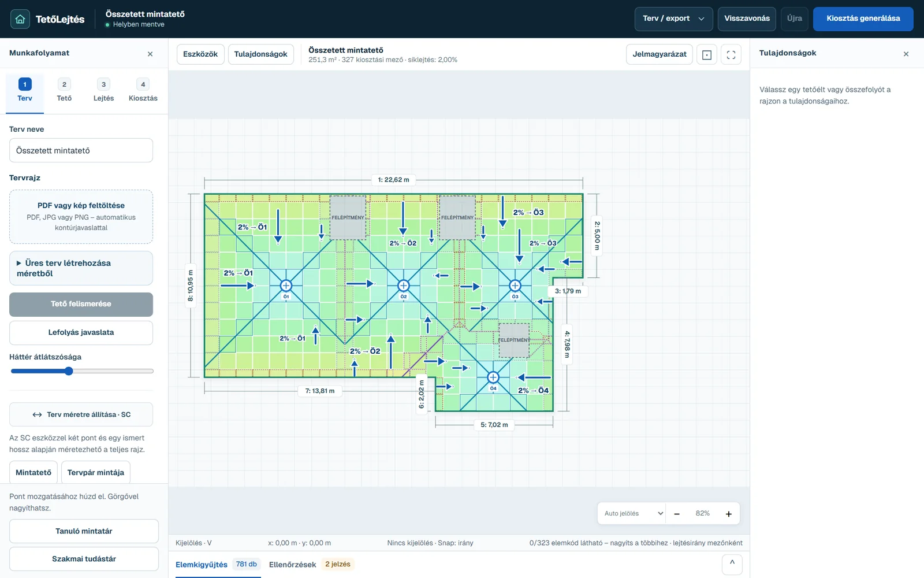Screen dimensions: 924x578
Task: Load the Tervpár mintája sample
Action: 96,473
